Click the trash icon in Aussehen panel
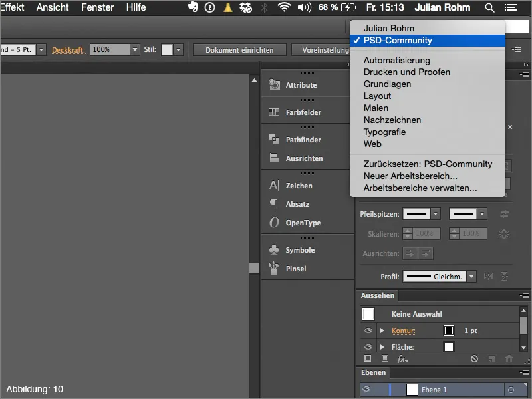Image resolution: width=532 pixels, height=399 pixels. pyautogui.click(x=509, y=358)
